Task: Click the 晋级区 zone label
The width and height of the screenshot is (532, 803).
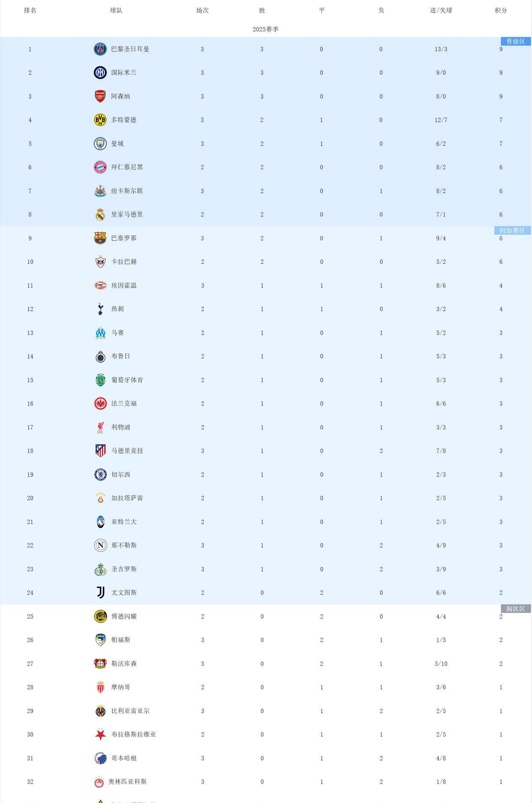Action: [x=515, y=42]
